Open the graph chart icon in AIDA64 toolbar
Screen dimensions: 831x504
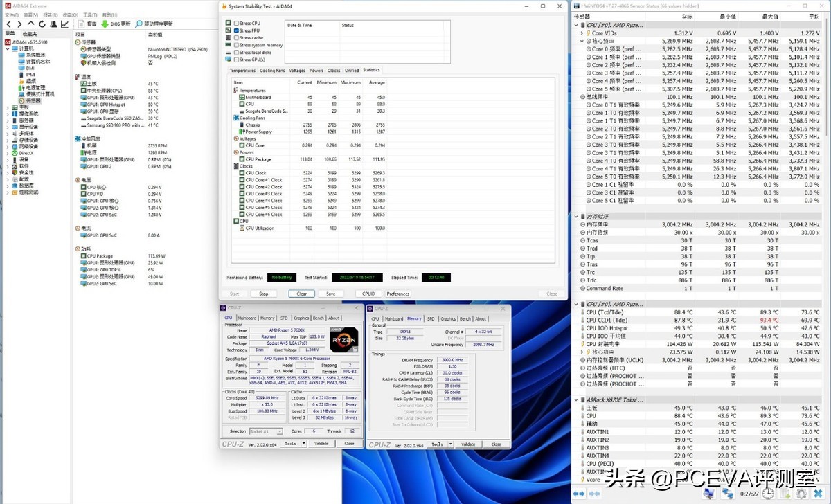65,24
